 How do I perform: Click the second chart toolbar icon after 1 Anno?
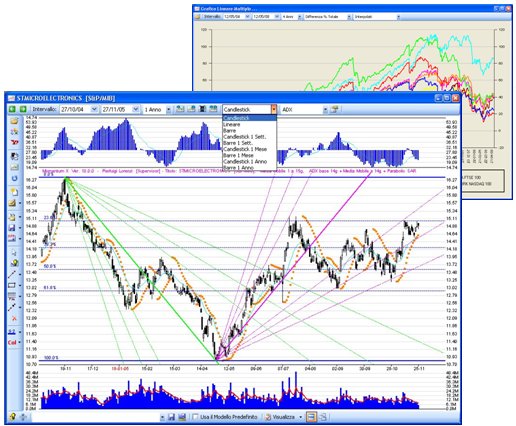click(191, 109)
